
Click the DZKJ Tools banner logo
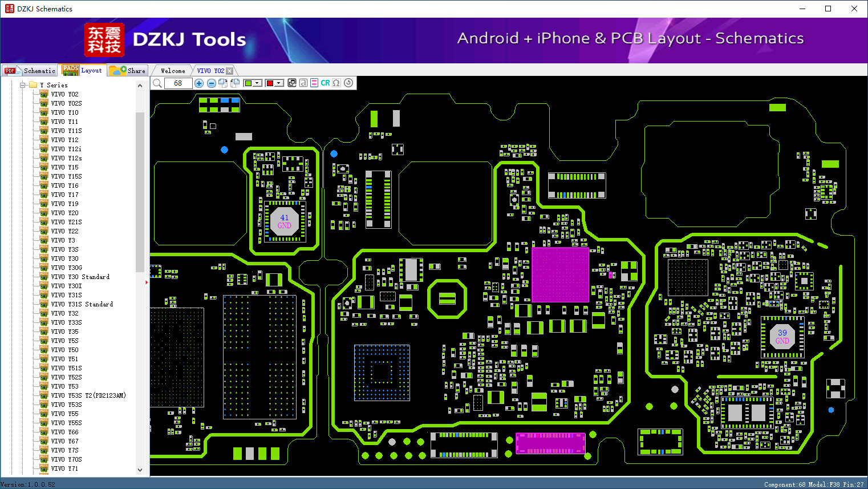(x=165, y=40)
